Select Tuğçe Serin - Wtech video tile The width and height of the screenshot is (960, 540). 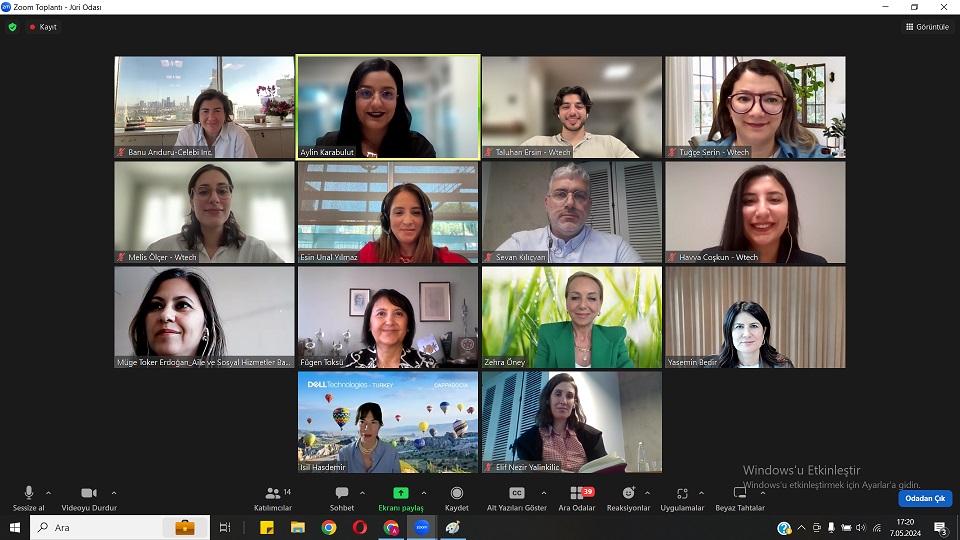click(756, 107)
